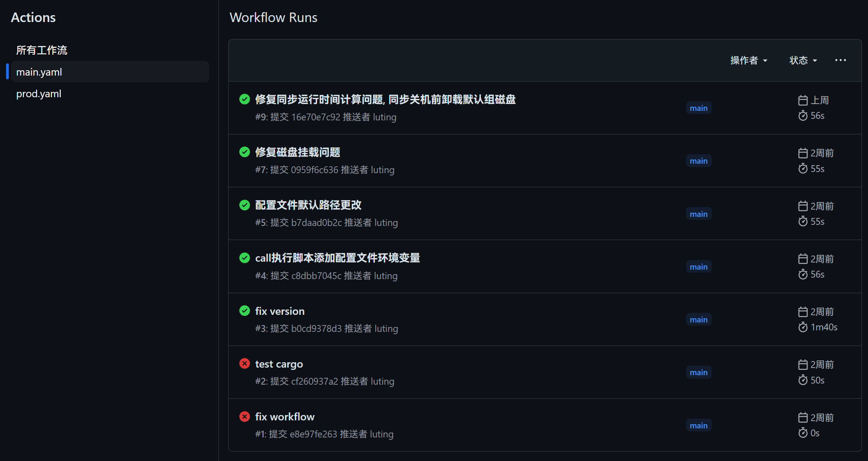Viewport: 868px width, 461px height.
Task: Click calendar icon on run #9 row
Action: click(x=803, y=100)
